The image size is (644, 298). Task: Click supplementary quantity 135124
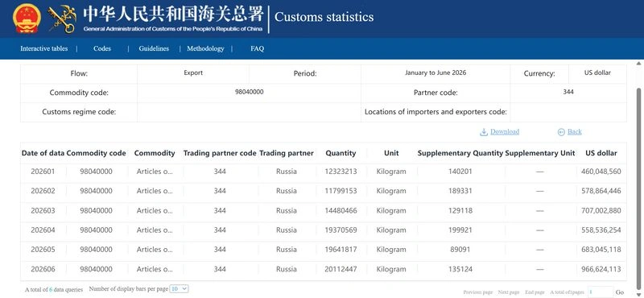coord(460,269)
